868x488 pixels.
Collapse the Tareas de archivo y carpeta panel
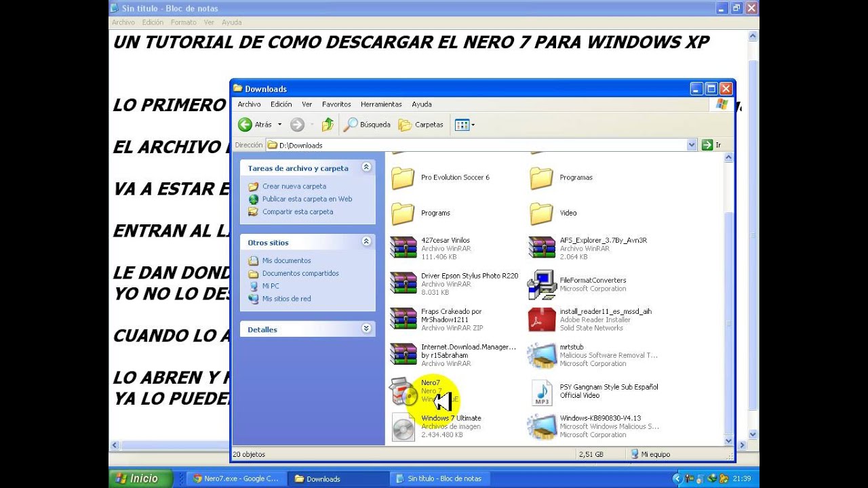point(366,167)
